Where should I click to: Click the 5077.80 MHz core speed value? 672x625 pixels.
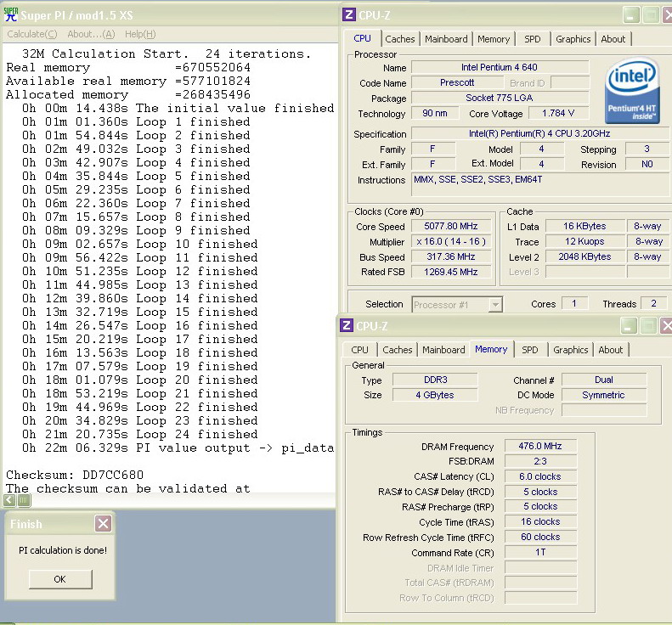click(x=451, y=226)
